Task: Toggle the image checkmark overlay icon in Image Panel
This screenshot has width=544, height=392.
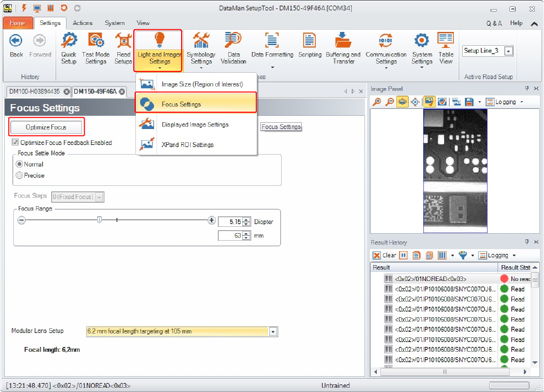Action: [429, 102]
